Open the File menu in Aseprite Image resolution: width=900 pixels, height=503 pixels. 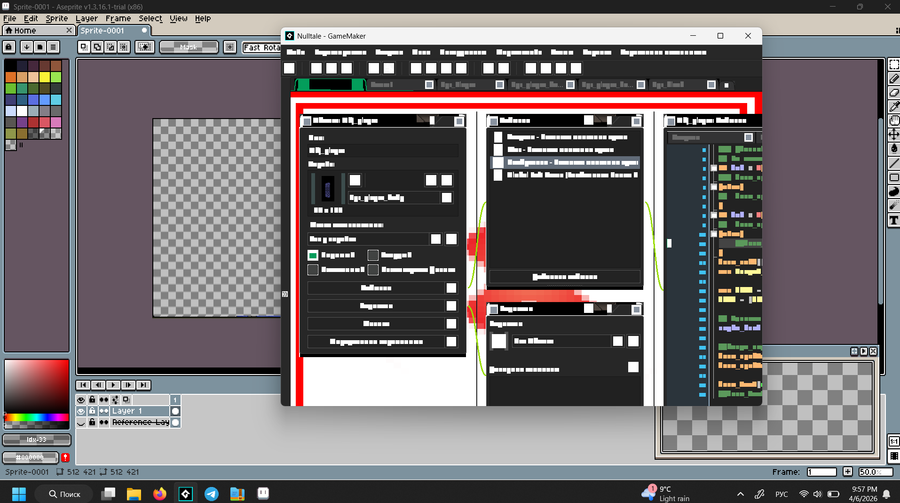click(x=10, y=18)
